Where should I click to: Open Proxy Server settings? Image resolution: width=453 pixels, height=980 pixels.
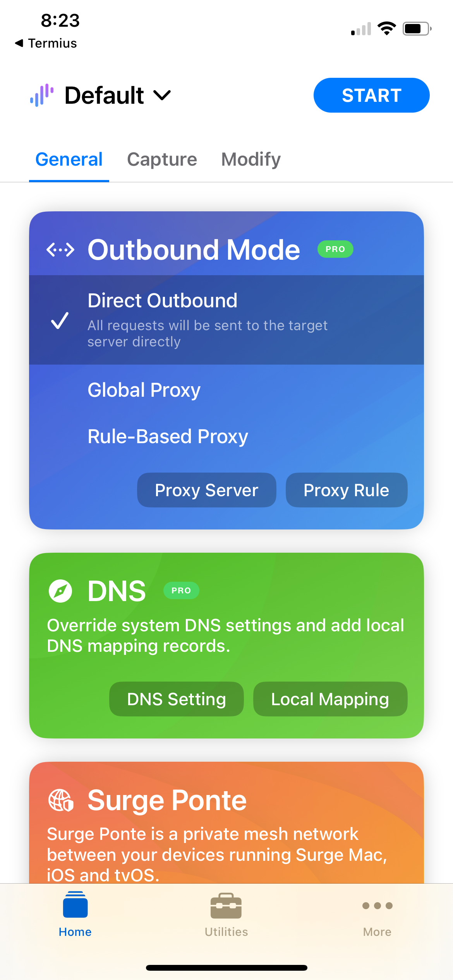click(x=206, y=490)
